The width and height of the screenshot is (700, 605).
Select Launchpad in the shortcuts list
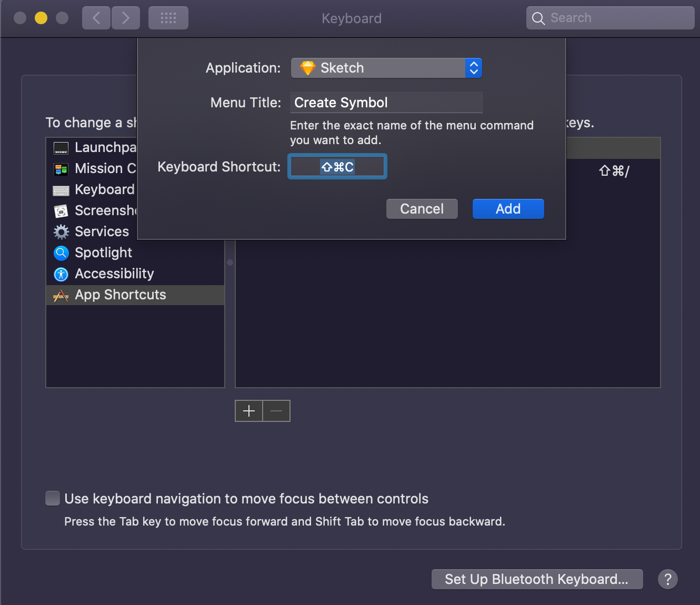point(92,148)
